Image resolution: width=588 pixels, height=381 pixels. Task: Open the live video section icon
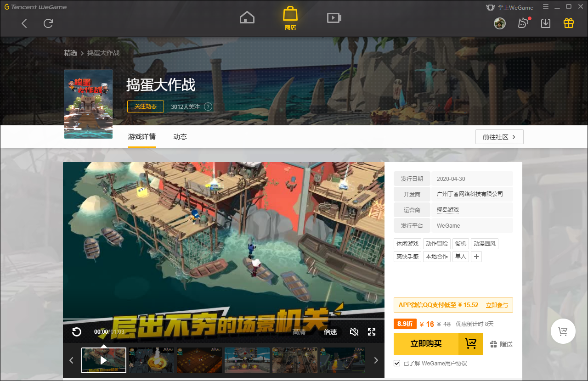[334, 18]
